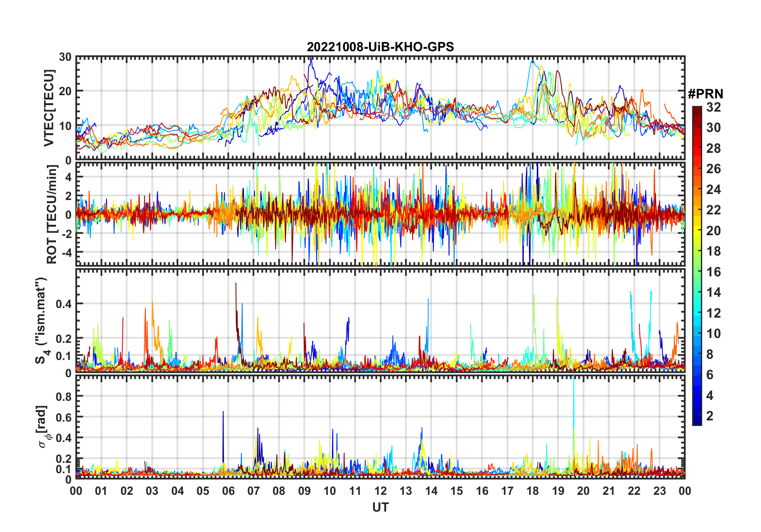Click the sigma-phi [rad] axis label
Image resolution: width=761 pixels, height=532 pixels.
point(43,427)
